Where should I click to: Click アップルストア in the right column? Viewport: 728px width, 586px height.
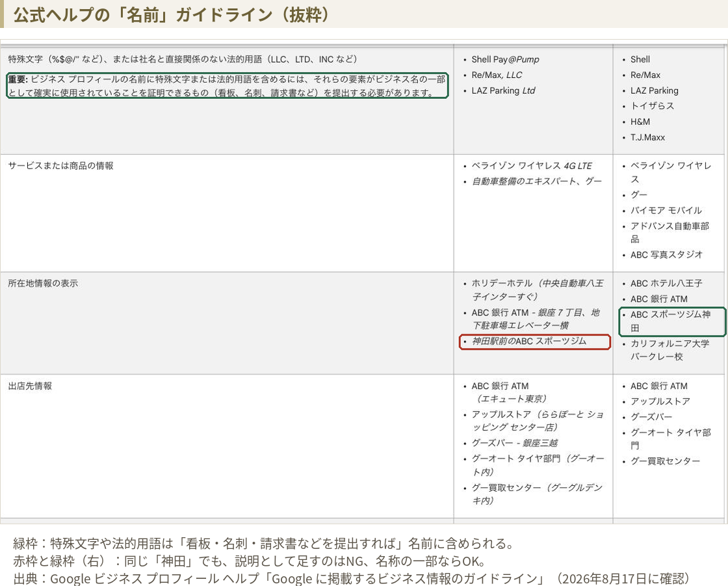click(x=660, y=401)
